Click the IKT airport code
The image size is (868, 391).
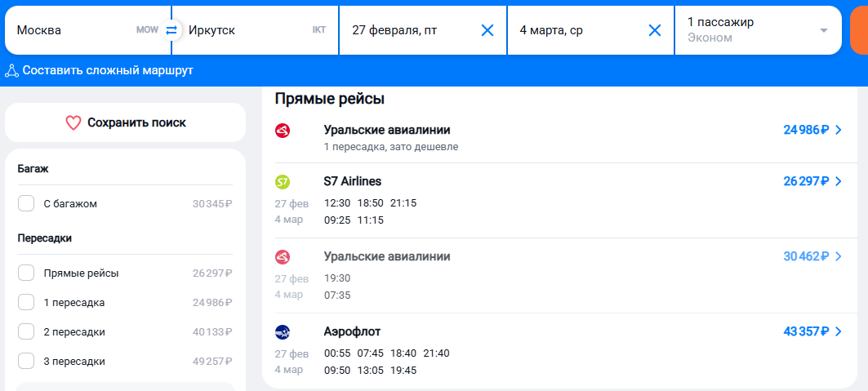(318, 30)
